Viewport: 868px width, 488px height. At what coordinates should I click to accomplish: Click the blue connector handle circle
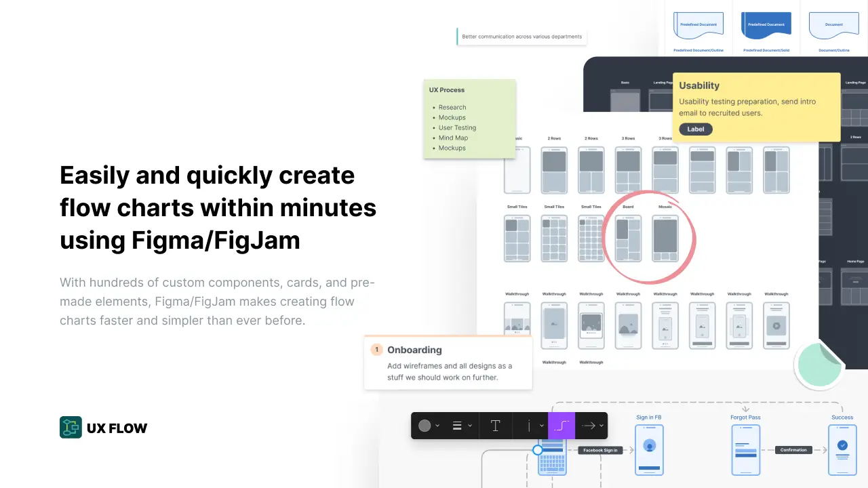(x=538, y=450)
